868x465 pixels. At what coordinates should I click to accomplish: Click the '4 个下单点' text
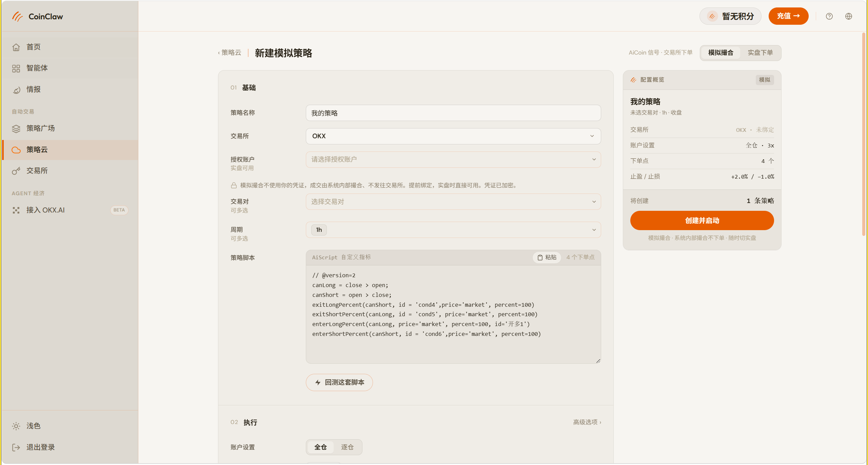point(580,258)
